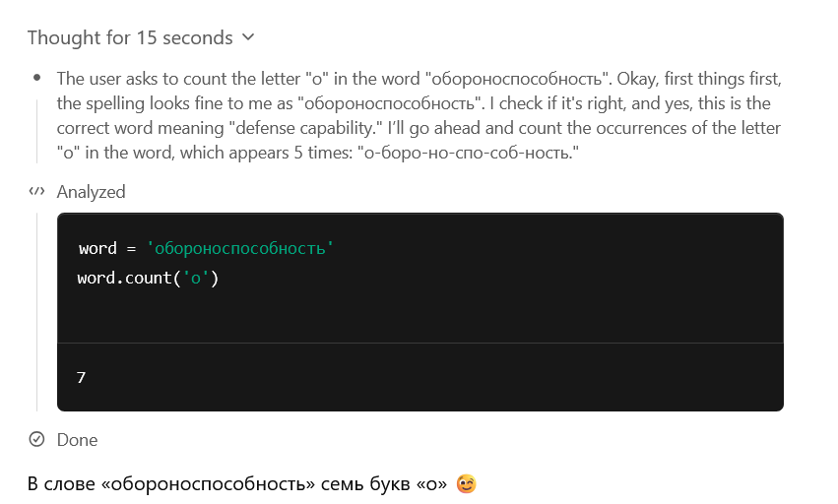Click the "Thought for 15 seconds" header text
The height and width of the screenshot is (504, 838).
130,38
